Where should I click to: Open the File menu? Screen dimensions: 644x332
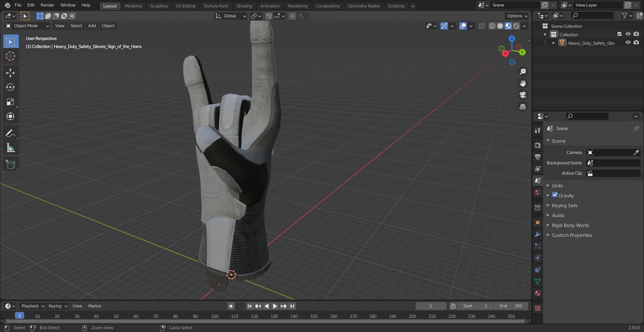18,5
